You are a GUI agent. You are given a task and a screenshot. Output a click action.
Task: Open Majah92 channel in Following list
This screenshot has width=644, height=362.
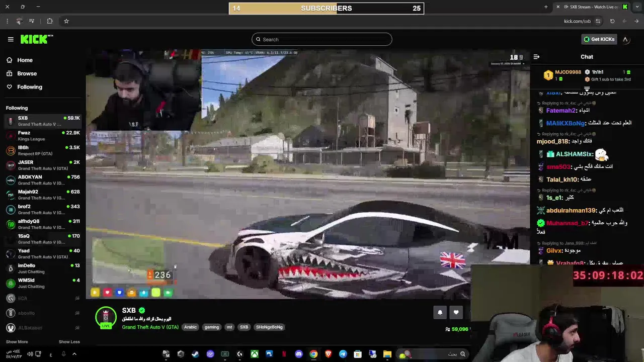click(x=42, y=195)
